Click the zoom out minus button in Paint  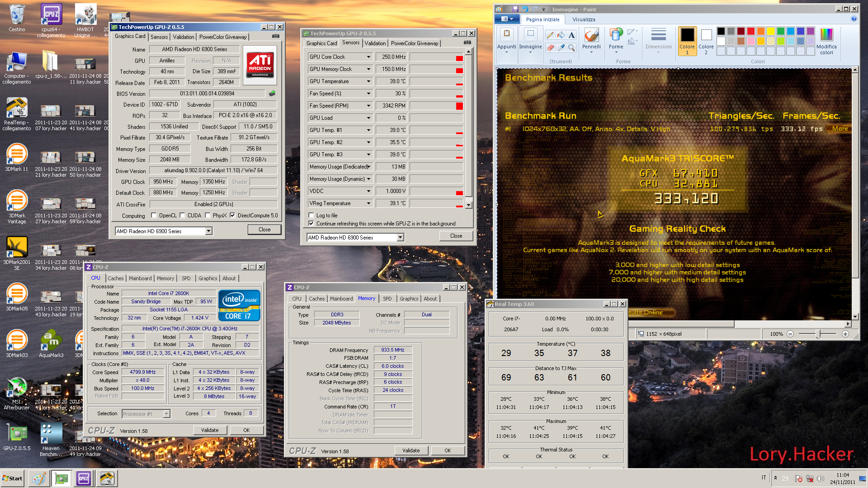pyautogui.click(x=790, y=334)
